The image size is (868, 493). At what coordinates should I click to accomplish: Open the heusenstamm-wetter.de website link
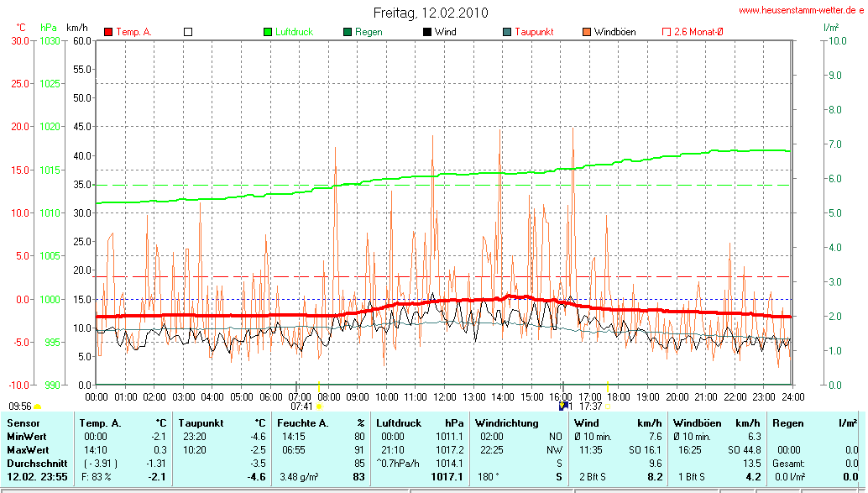[802, 10]
